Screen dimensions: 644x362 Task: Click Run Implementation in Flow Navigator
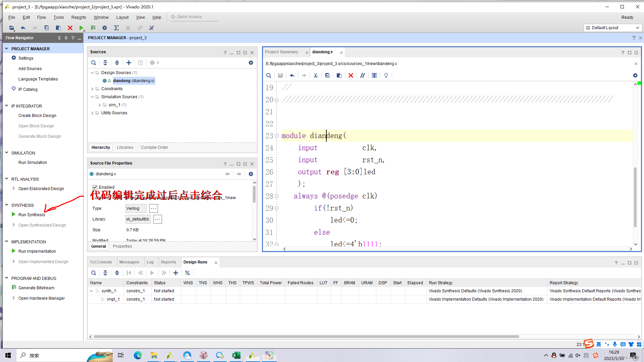click(x=37, y=251)
